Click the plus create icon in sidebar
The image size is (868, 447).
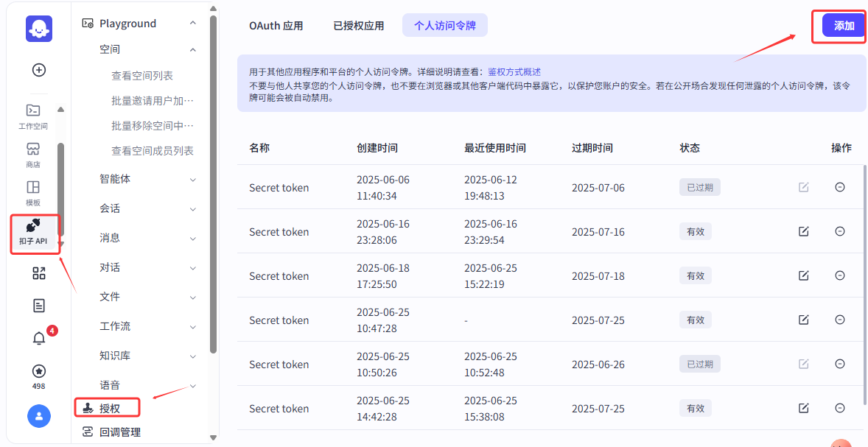click(x=39, y=70)
